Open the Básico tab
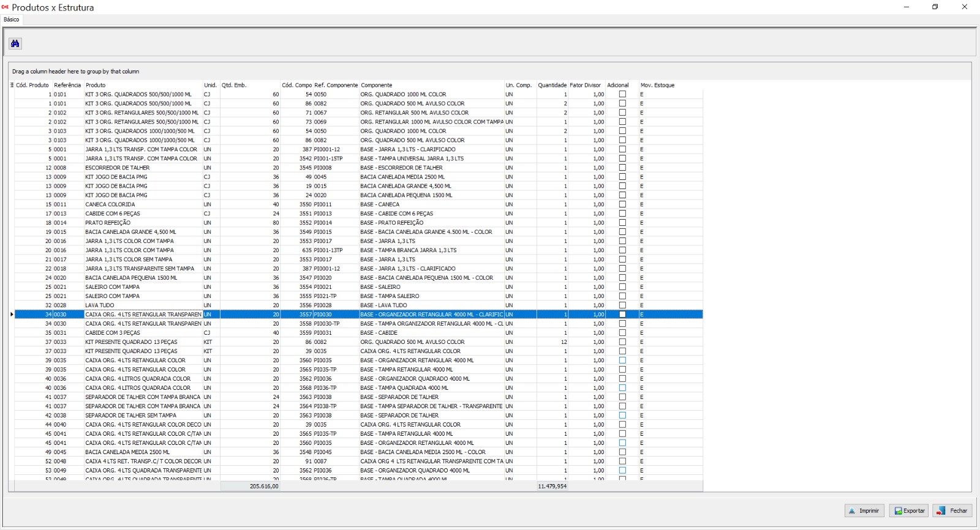Viewport: 980px width, 530px height. (12, 20)
